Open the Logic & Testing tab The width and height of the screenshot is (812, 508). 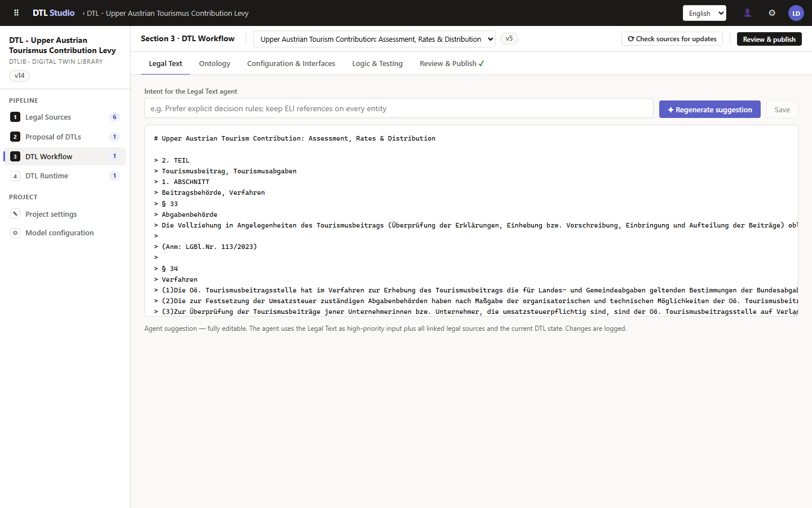point(377,63)
